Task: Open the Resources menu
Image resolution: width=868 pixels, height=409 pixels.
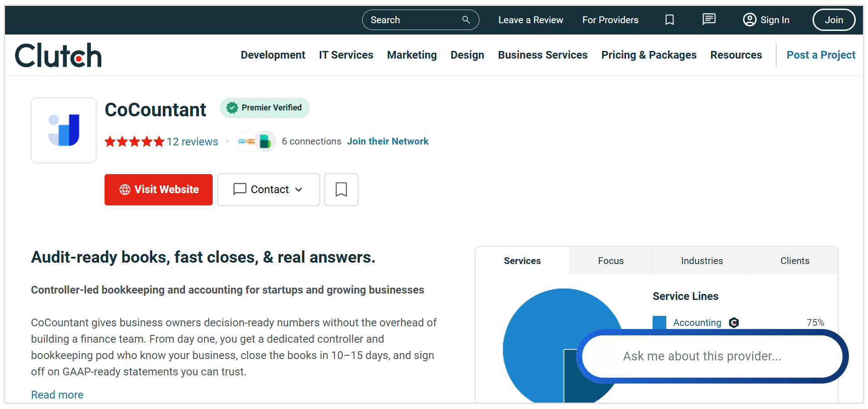Action: 736,55
